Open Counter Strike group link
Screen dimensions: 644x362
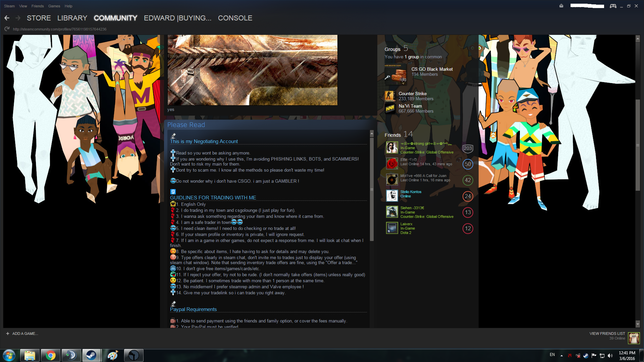tap(413, 94)
